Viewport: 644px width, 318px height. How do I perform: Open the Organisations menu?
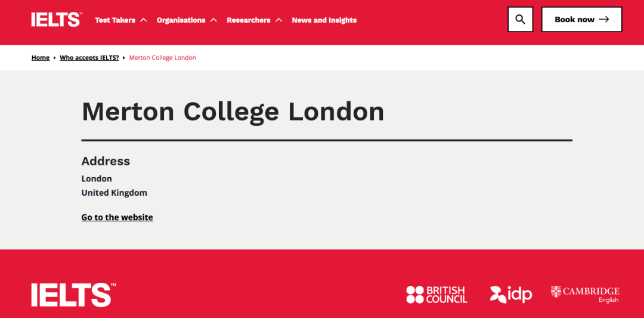point(181,20)
